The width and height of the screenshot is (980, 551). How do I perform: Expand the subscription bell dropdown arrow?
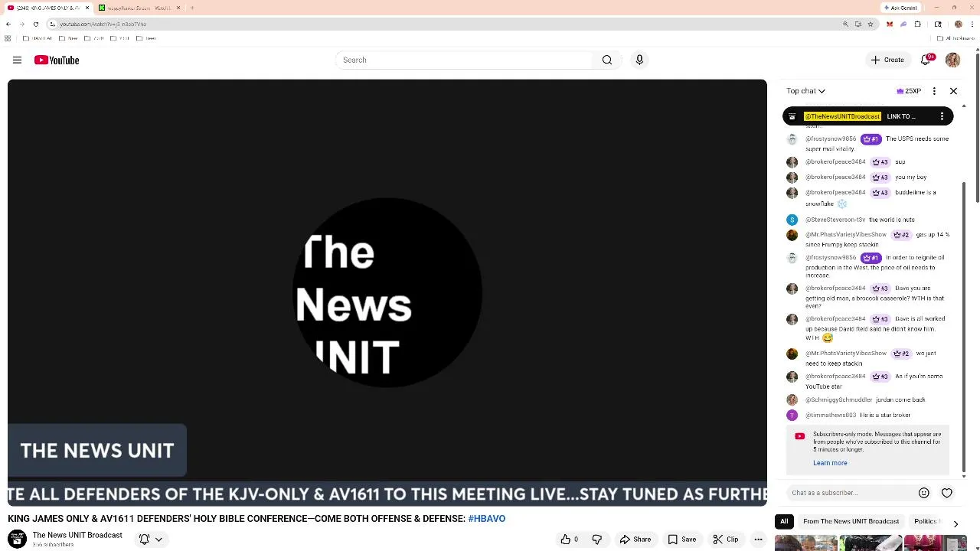pyautogui.click(x=158, y=540)
